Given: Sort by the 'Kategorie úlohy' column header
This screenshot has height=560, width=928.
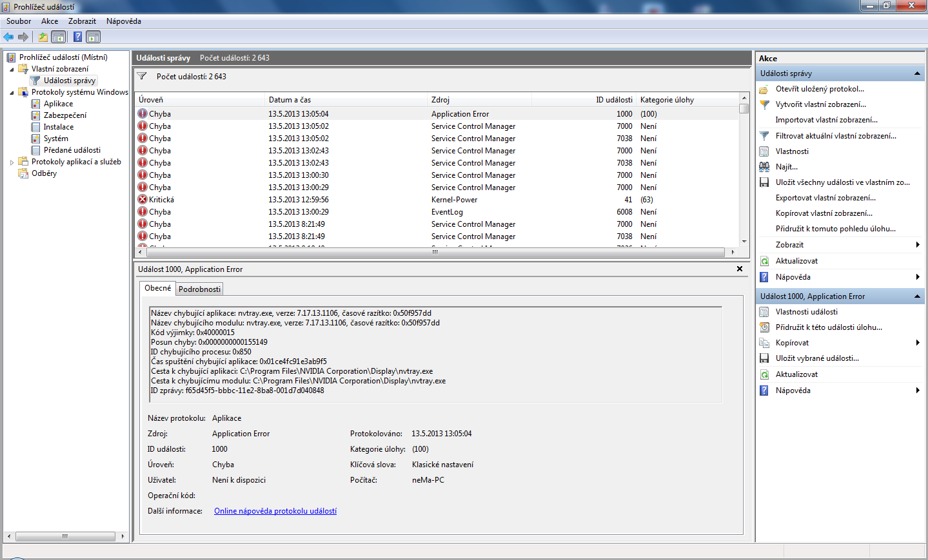Looking at the screenshot, I should pos(687,100).
